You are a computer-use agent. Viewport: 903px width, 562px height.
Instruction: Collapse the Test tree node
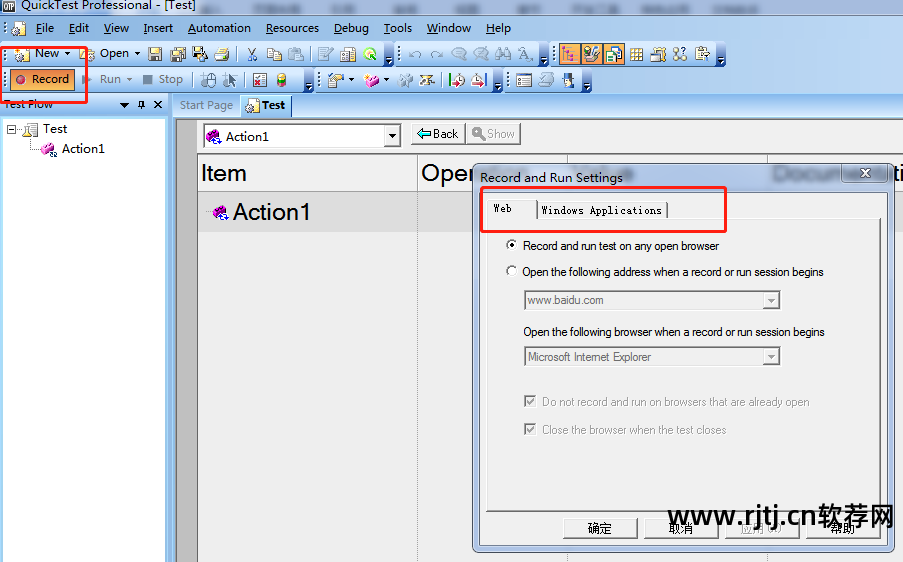(12, 130)
